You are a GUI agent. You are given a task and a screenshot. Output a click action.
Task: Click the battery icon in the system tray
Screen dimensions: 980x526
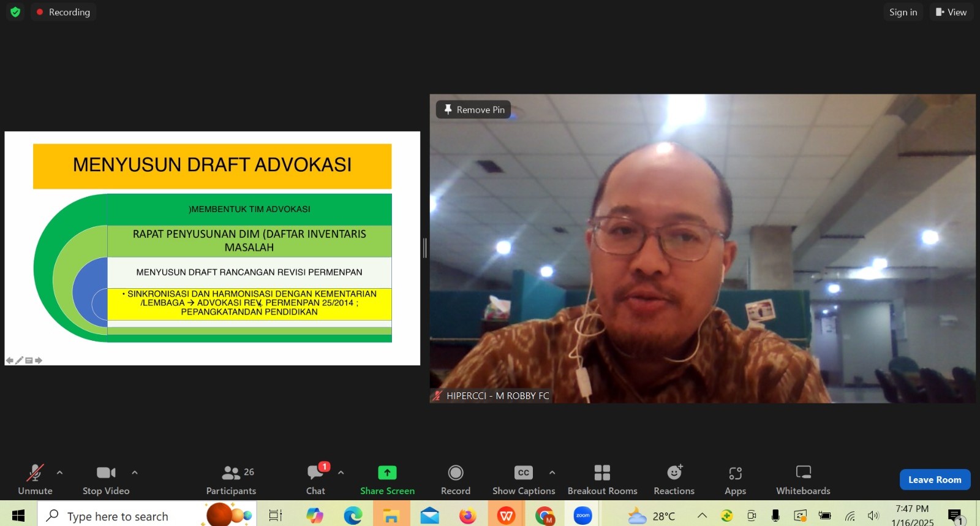pyautogui.click(x=825, y=516)
